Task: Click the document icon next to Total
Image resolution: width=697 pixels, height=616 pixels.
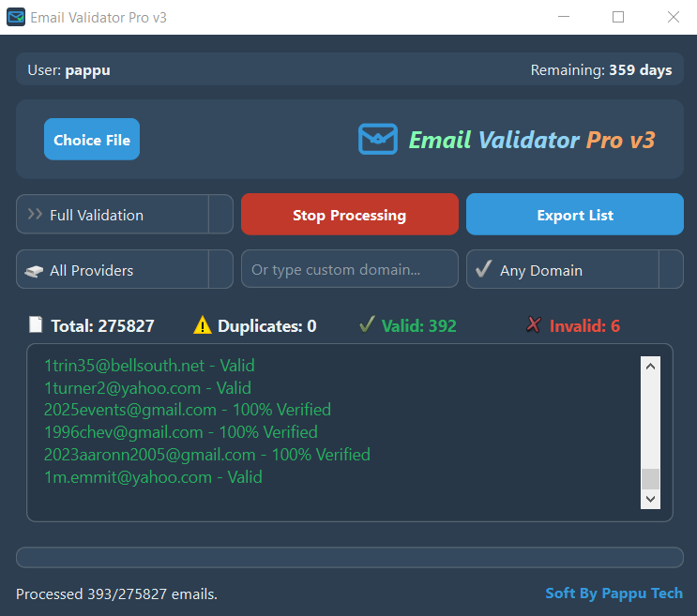Action: coord(36,325)
